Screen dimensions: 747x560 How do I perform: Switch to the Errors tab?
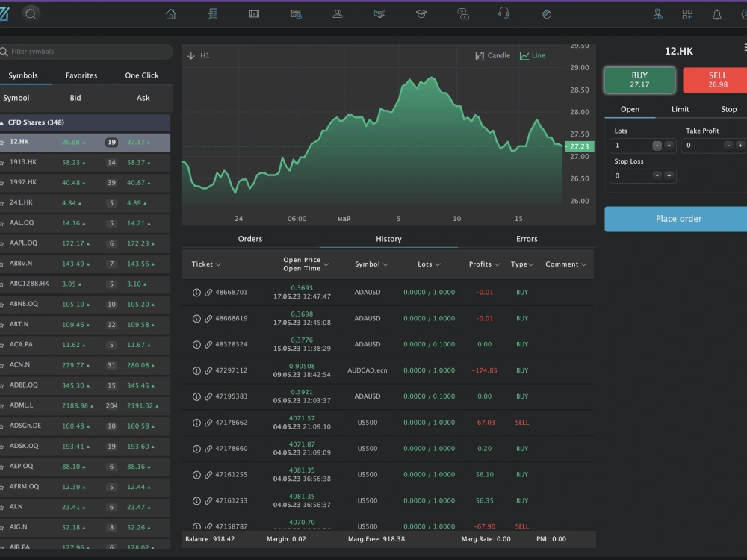click(x=527, y=239)
